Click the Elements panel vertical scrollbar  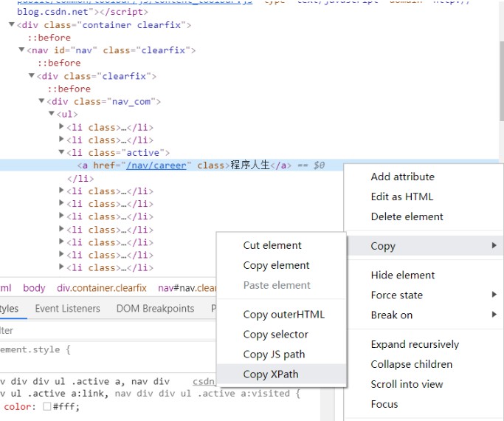coord(502,81)
